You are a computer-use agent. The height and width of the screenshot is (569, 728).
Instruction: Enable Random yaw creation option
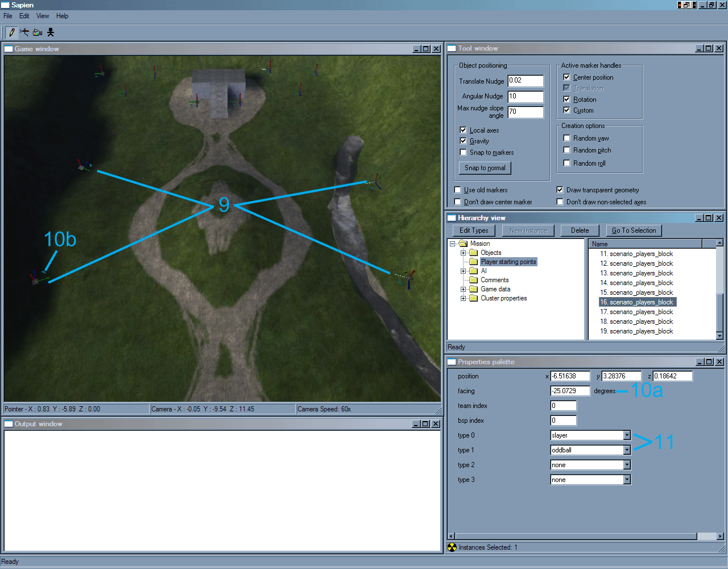[x=566, y=138]
